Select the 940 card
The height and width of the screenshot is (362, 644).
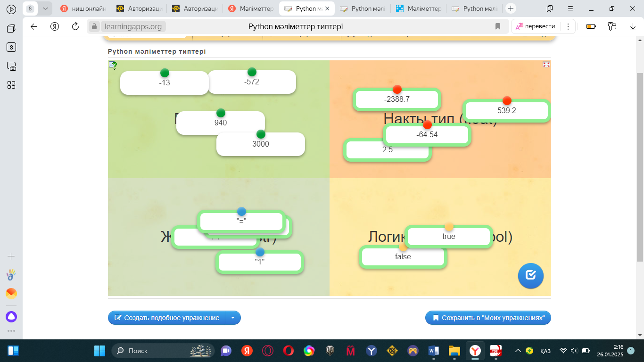[x=221, y=123]
